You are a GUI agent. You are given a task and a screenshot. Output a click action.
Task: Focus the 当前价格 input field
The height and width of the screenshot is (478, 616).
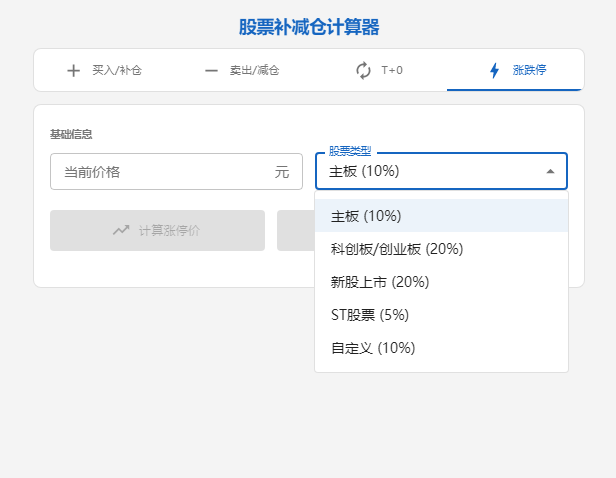click(160, 171)
